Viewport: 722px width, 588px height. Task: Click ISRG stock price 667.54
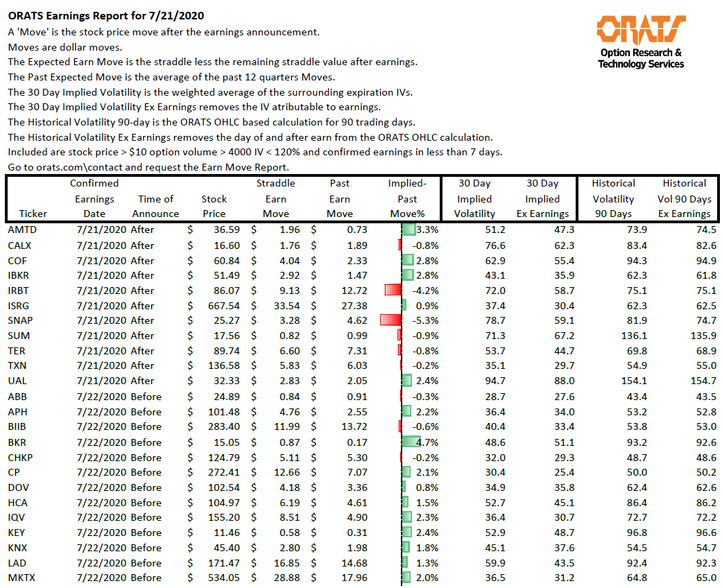pyautogui.click(x=224, y=306)
